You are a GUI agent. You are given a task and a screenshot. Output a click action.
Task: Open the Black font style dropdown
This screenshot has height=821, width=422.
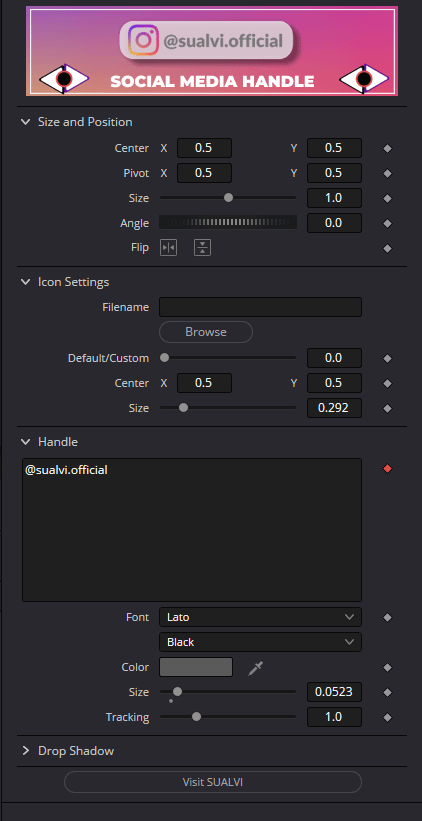point(260,642)
